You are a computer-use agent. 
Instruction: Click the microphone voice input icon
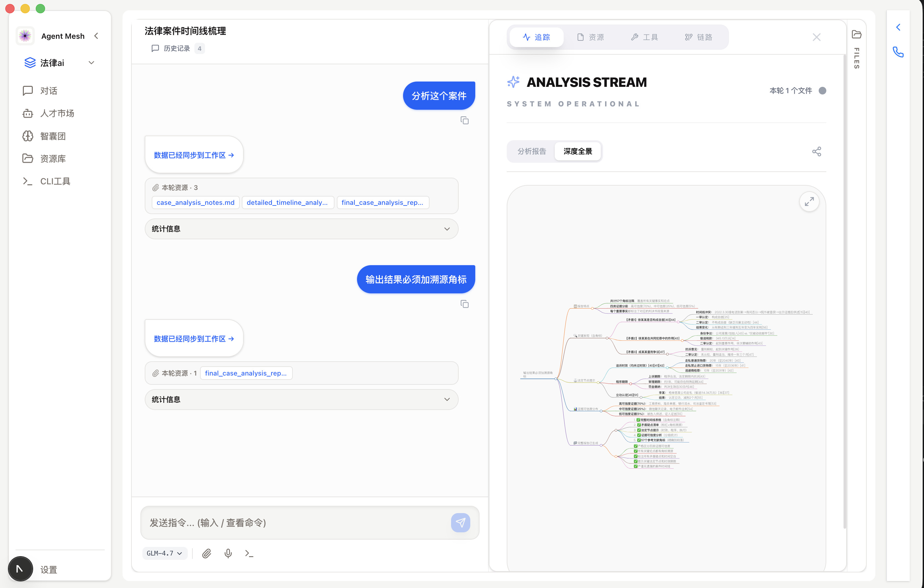coord(228,554)
